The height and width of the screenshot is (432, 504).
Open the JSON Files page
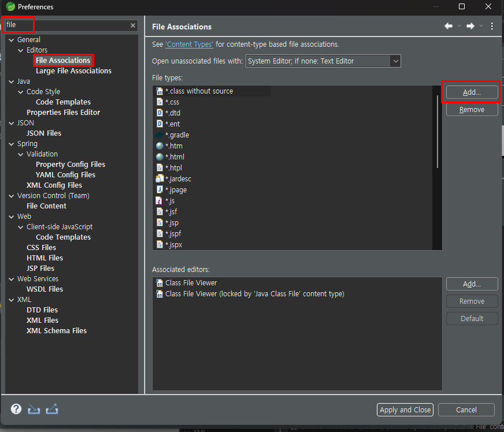(44, 133)
